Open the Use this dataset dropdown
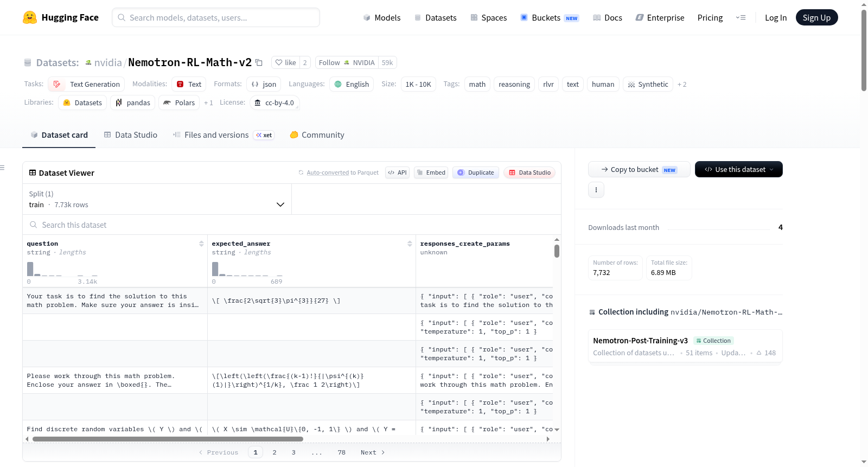Image resolution: width=868 pixels, height=467 pixels. [739, 169]
